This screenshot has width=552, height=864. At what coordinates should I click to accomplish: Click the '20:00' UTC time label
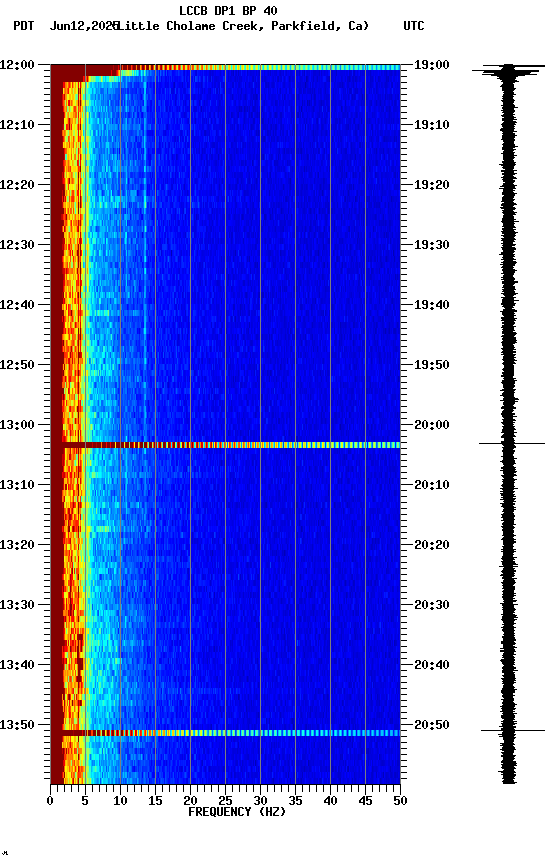[x=432, y=425]
